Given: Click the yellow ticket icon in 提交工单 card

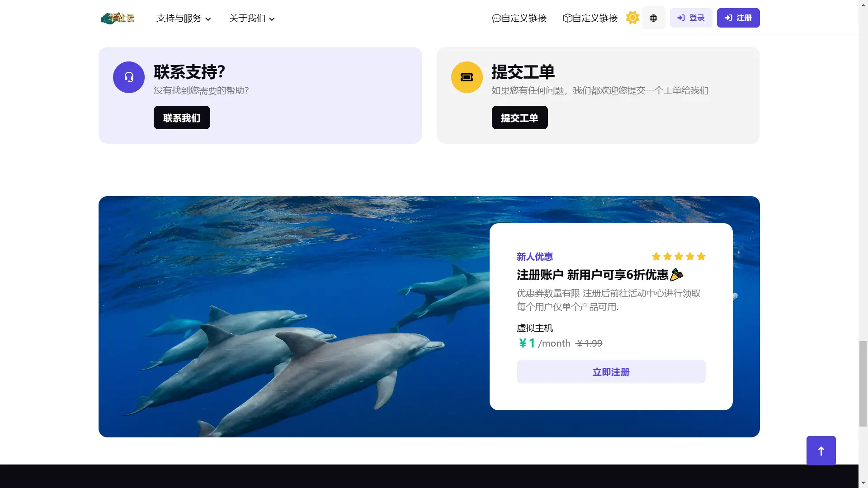Looking at the screenshot, I should pos(467,77).
